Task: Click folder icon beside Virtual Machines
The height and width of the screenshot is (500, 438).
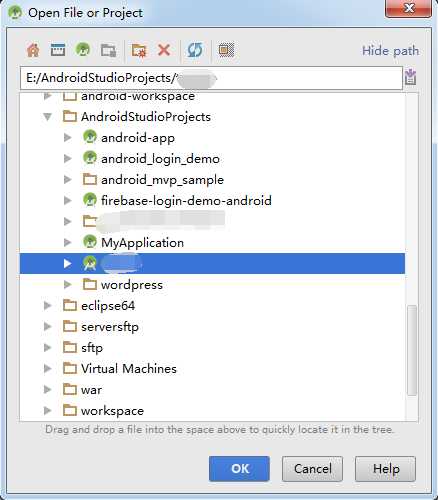Action: (x=70, y=368)
